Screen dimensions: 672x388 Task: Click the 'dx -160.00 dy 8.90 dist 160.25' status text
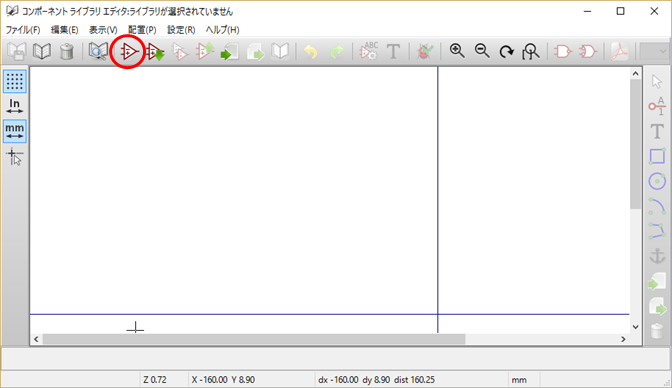point(376,380)
